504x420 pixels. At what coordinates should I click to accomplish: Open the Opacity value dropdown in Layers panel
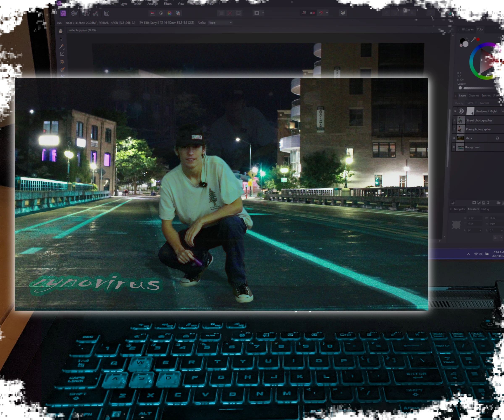(x=476, y=103)
